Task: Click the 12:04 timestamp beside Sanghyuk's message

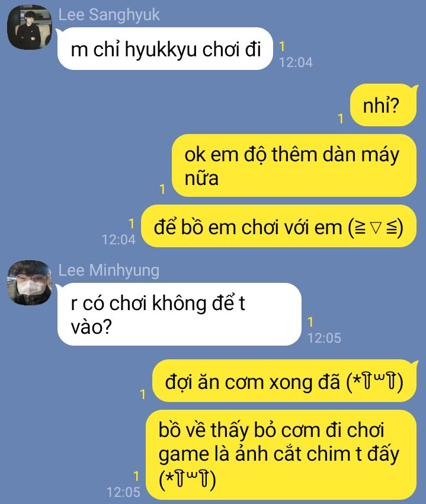Action: (296, 62)
